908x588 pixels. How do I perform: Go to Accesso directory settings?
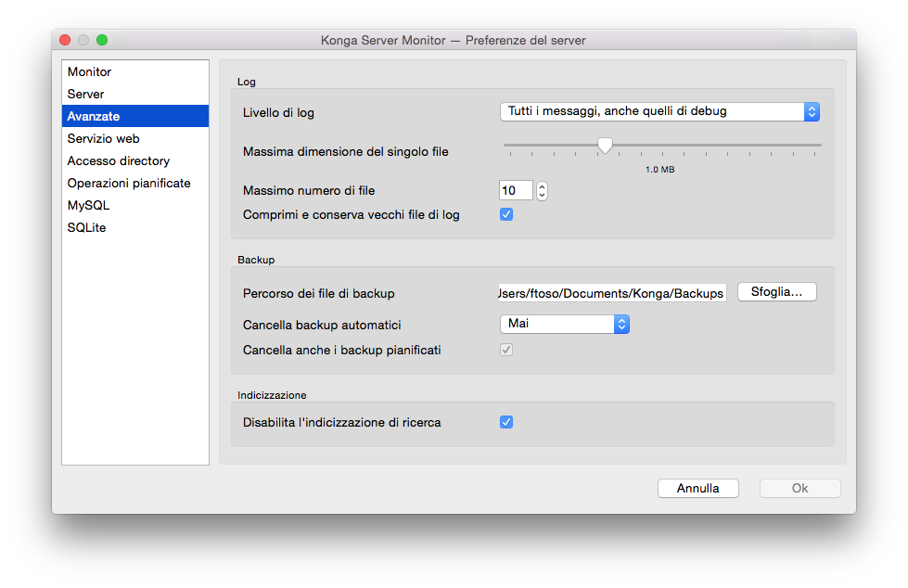134,160
